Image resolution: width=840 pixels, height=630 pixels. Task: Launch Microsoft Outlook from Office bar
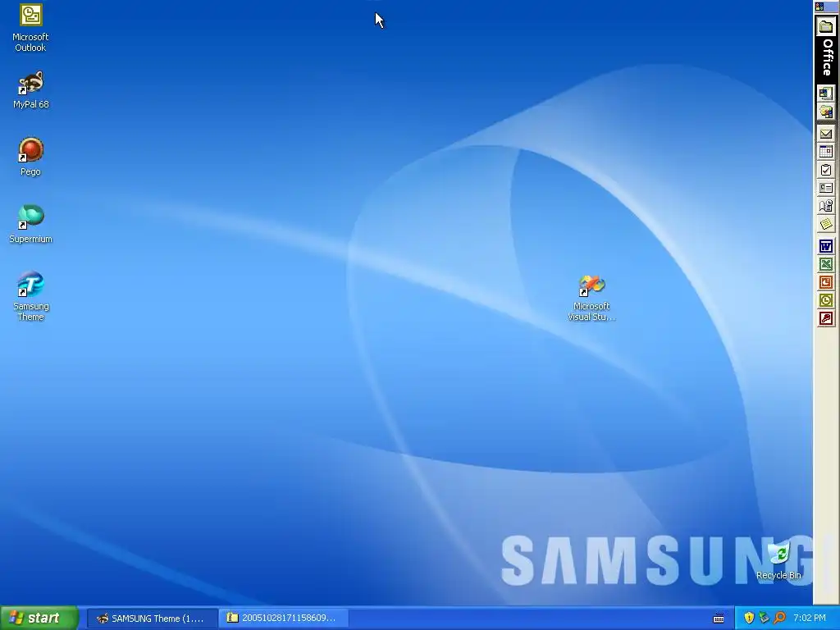point(826,300)
